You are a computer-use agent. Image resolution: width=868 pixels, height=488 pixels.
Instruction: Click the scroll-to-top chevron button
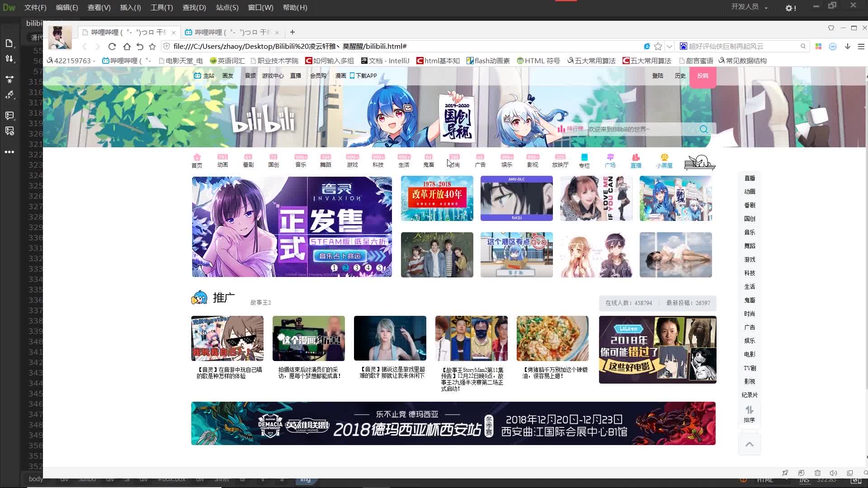point(749,444)
